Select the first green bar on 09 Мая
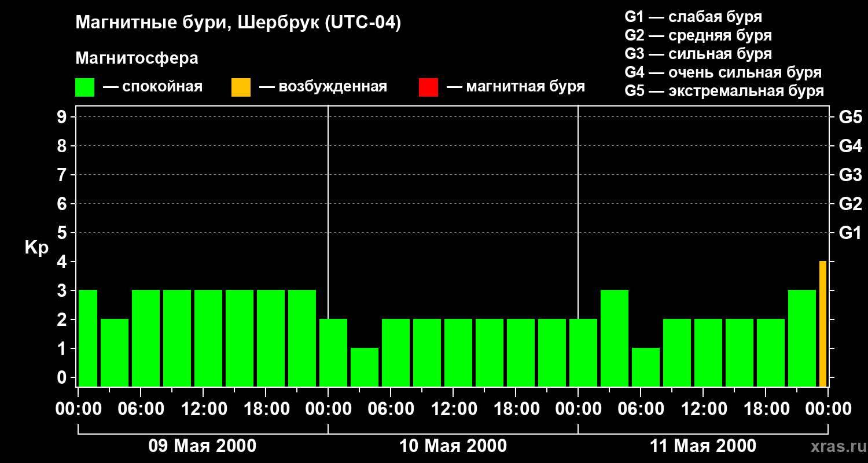Viewport: 868px width, 463px height. [87, 338]
